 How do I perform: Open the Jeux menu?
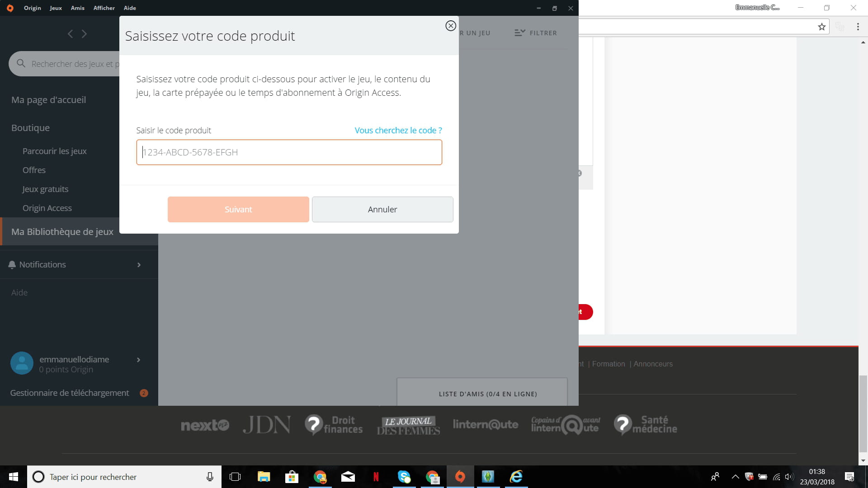[x=56, y=8]
